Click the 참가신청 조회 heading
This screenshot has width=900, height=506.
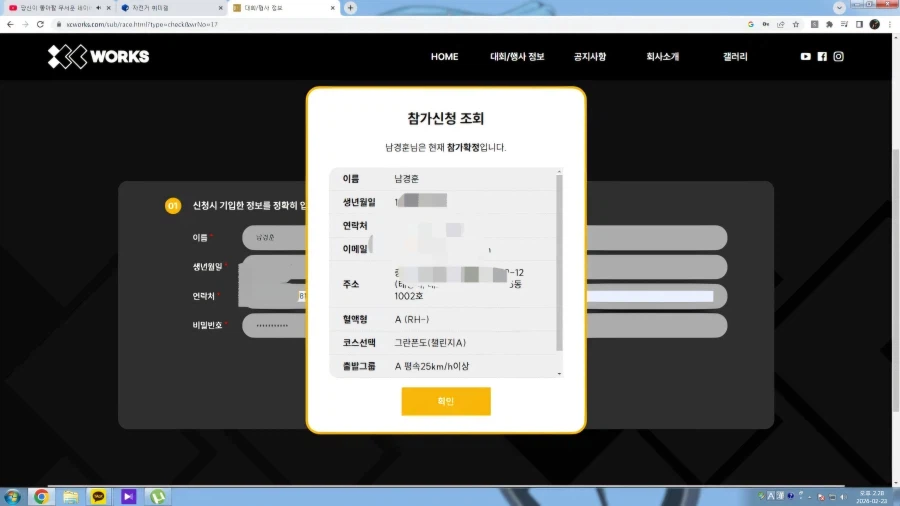[446, 119]
